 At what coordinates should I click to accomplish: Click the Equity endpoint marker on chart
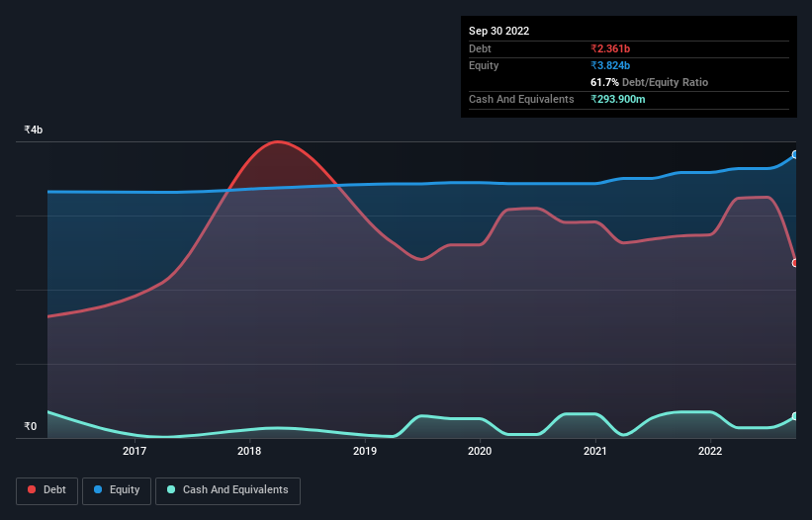tap(795, 154)
